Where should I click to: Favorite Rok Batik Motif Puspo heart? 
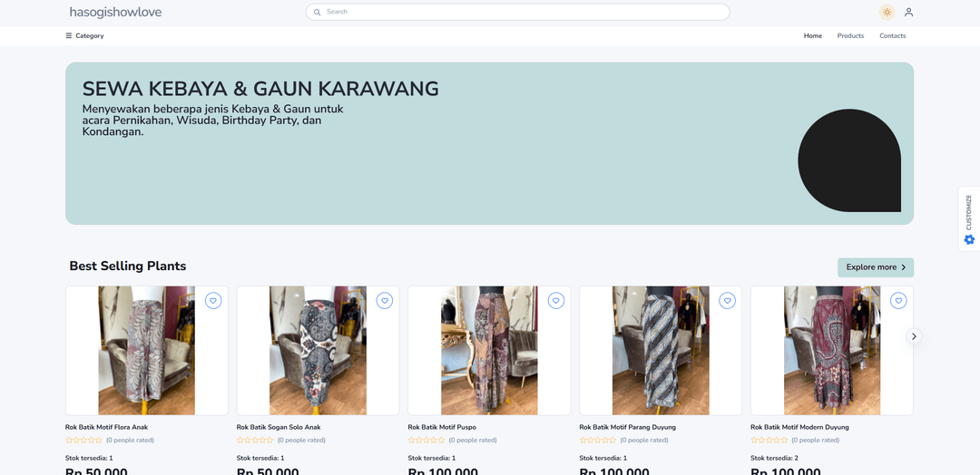[x=555, y=301]
